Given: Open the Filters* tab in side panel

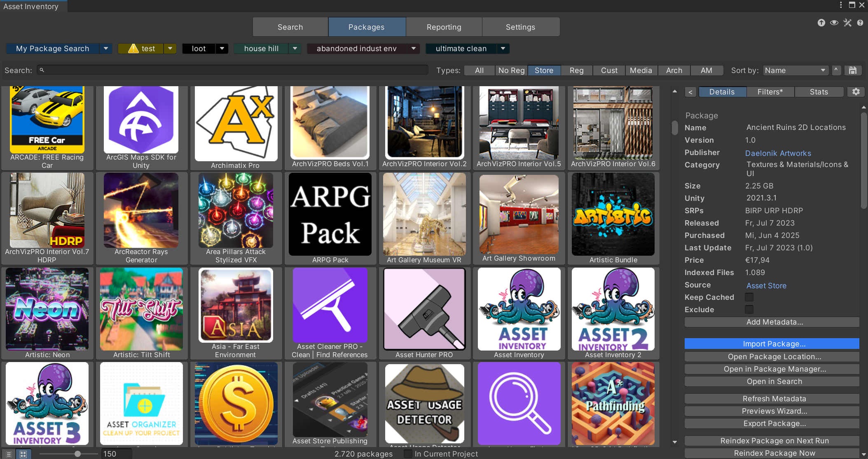Looking at the screenshot, I should click(770, 92).
